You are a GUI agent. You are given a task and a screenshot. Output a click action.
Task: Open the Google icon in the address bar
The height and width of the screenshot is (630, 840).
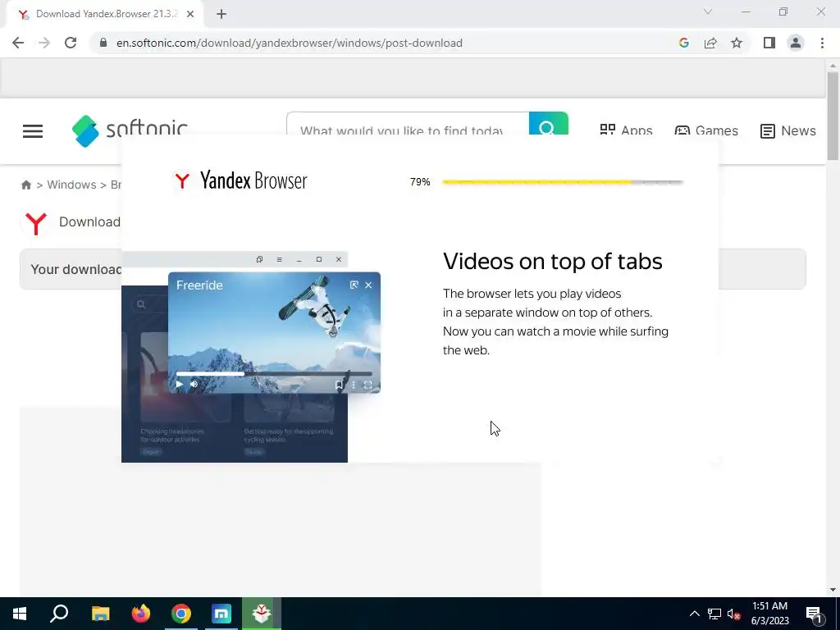click(x=683, y=43)
